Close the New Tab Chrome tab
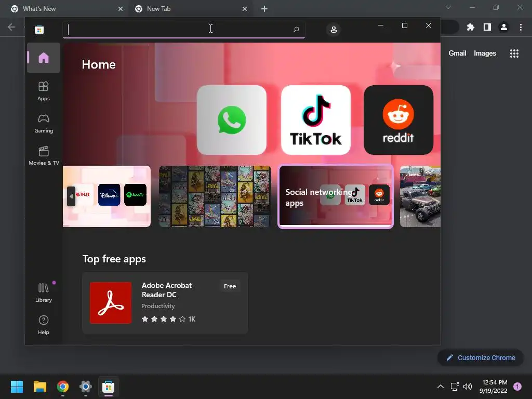The height and width of the screenshot is (399, 532). (245, 9)
